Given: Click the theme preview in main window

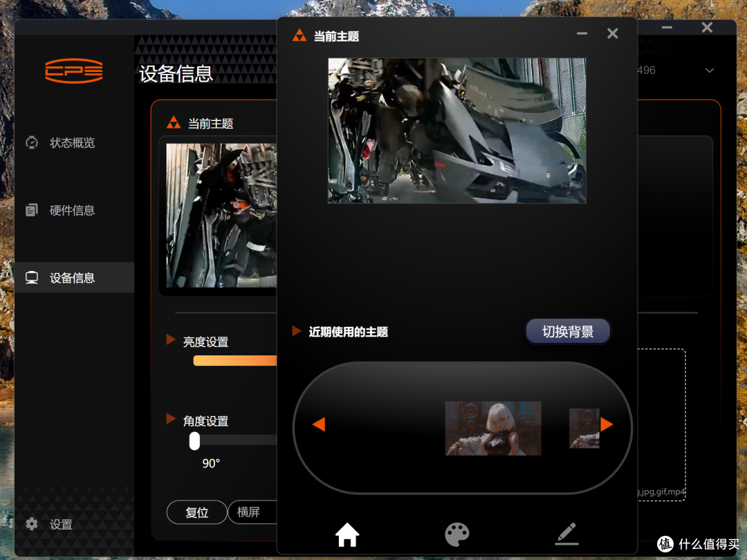Looking at the screenshot, I should [x=221, y=216].
